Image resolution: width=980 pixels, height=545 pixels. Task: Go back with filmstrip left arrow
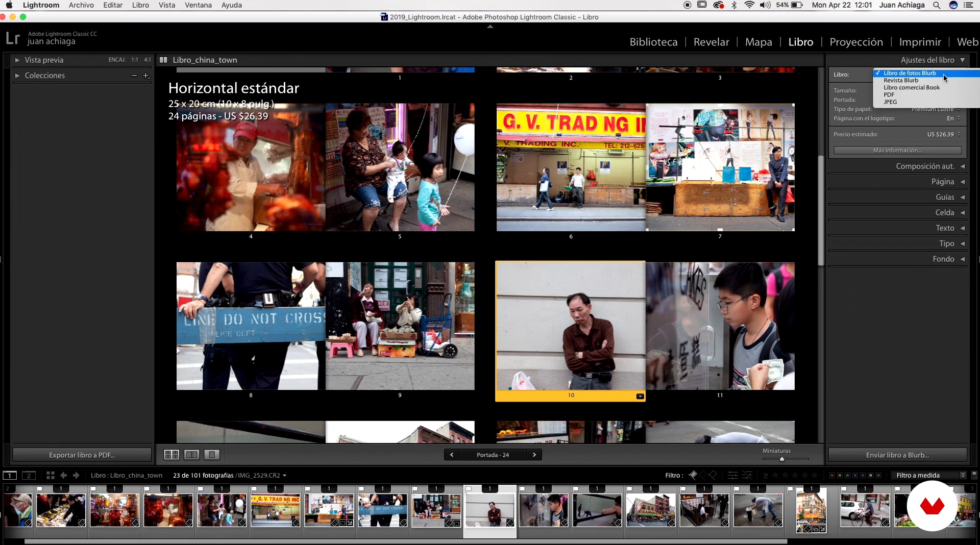point(63,475)
